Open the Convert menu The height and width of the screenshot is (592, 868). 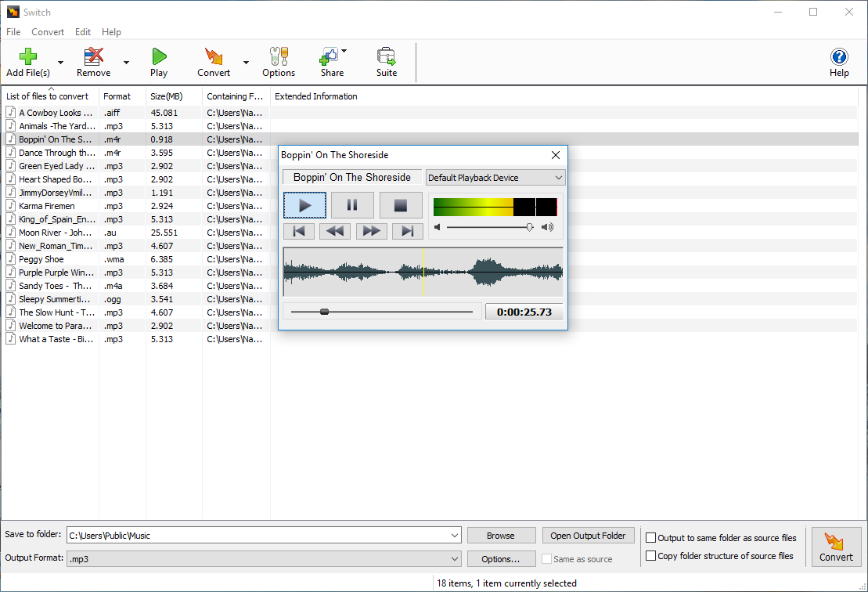click(48, 32)
